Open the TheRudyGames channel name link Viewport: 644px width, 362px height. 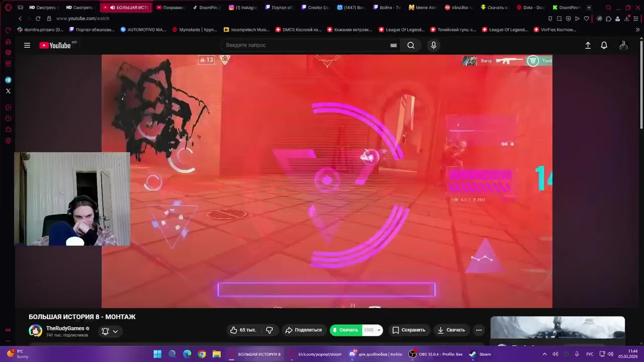pyautogui.click(x=65, y=328)
